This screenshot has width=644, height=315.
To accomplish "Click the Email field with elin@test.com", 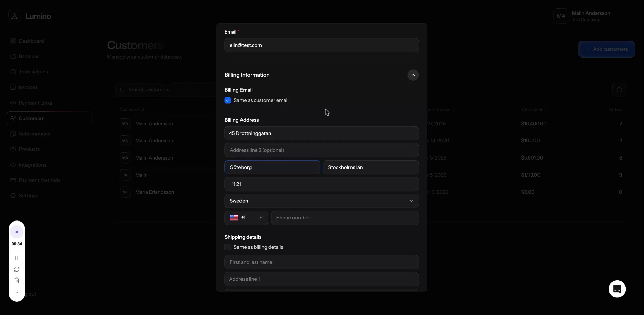I will [322, 45].
